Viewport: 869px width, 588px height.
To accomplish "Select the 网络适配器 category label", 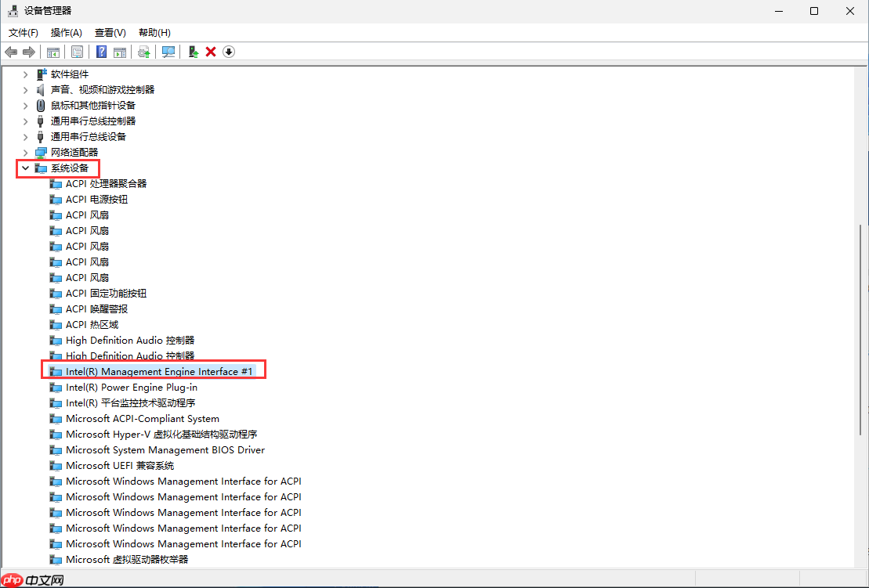I will (x=74, y=152).
